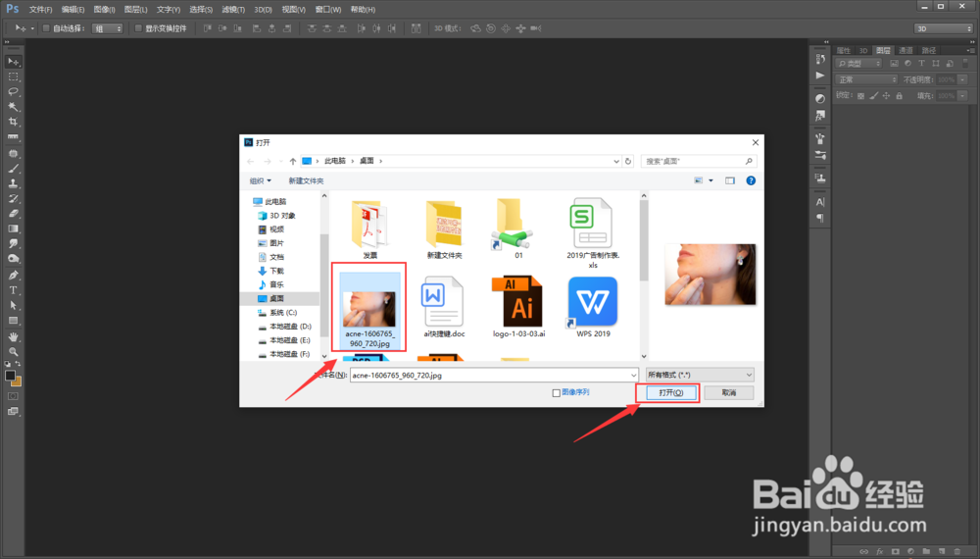Go up one folder level in dialog
The width and height of the screenshot is (980, 559).
coord(292,161)
